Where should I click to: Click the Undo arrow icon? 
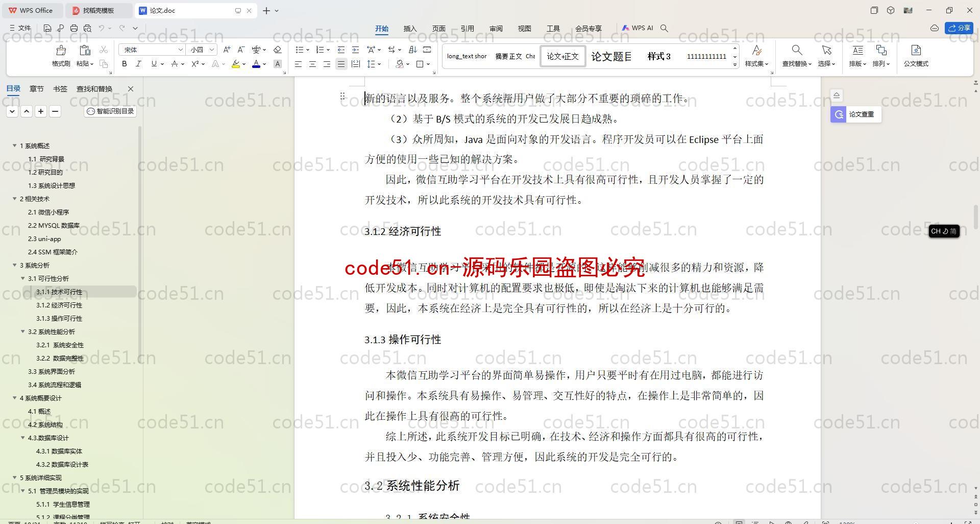click(x=102, y=28)
